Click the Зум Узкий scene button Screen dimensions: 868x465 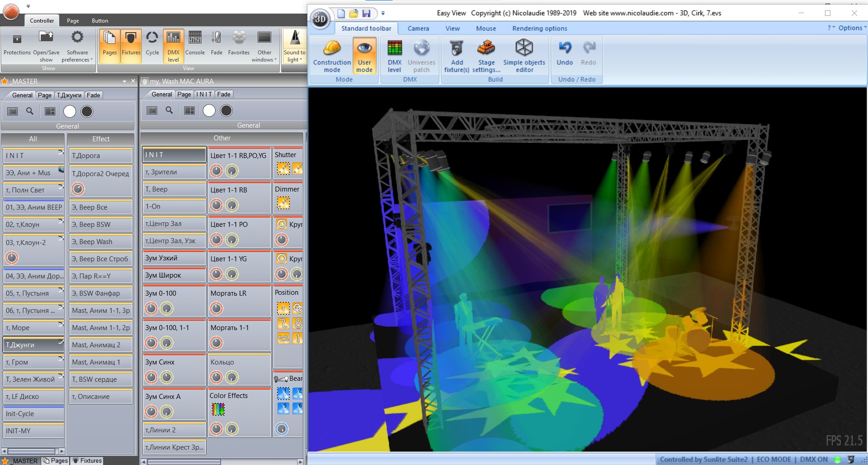pos(174,258)
